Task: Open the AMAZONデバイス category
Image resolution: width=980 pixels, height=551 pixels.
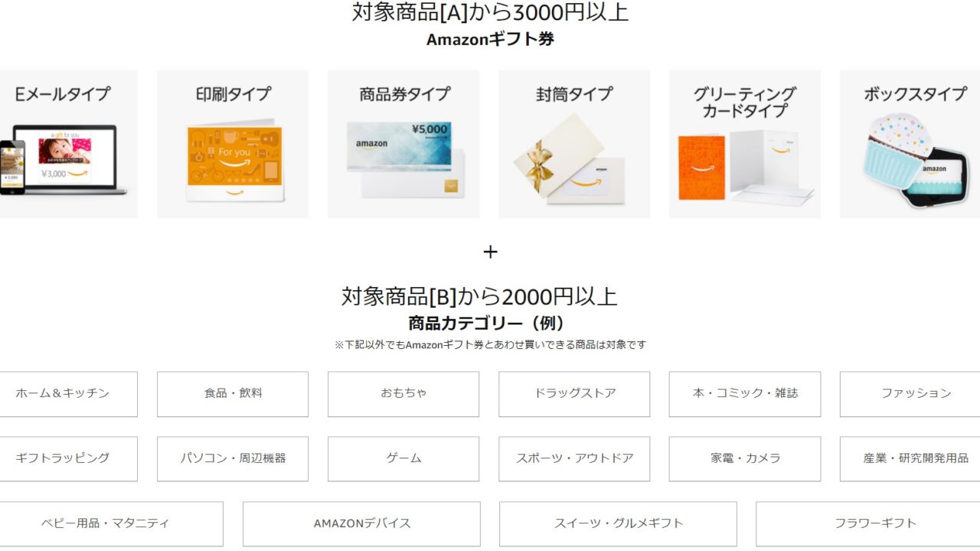Action: (361, 524)
